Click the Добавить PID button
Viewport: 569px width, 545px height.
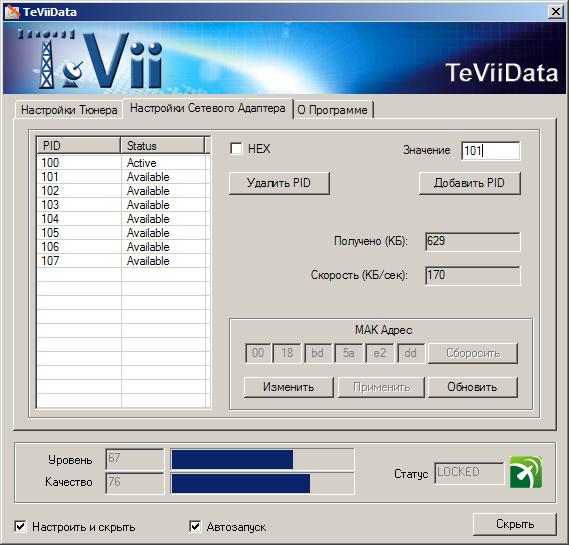470,183
